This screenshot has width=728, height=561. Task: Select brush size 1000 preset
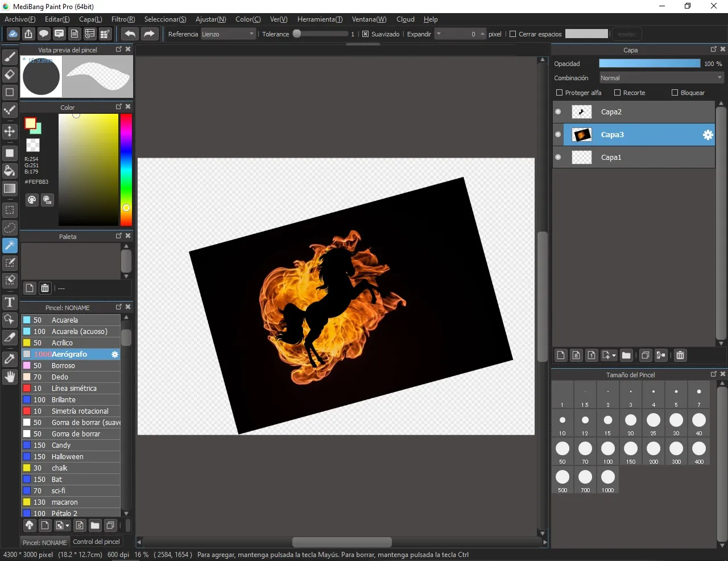click(x=608, y=481)
